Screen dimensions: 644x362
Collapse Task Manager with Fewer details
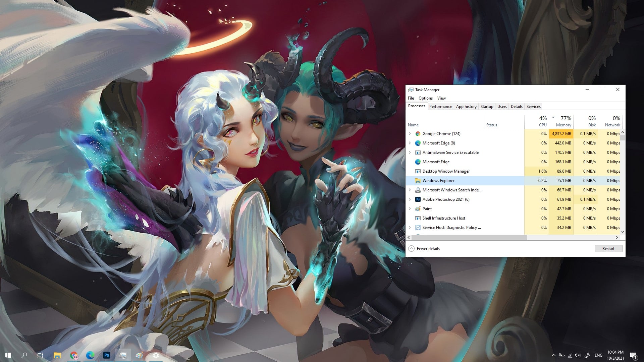click(424, 249)
